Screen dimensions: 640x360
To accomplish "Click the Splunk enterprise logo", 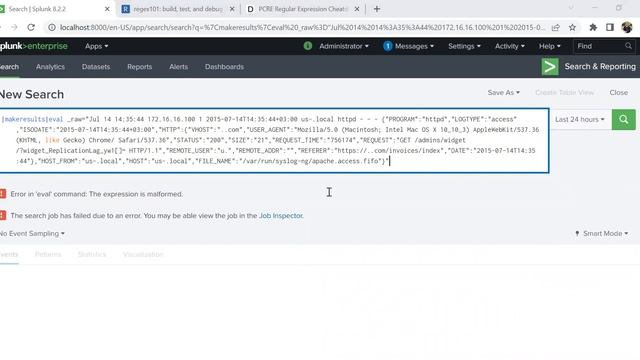I will click(33, 46).
